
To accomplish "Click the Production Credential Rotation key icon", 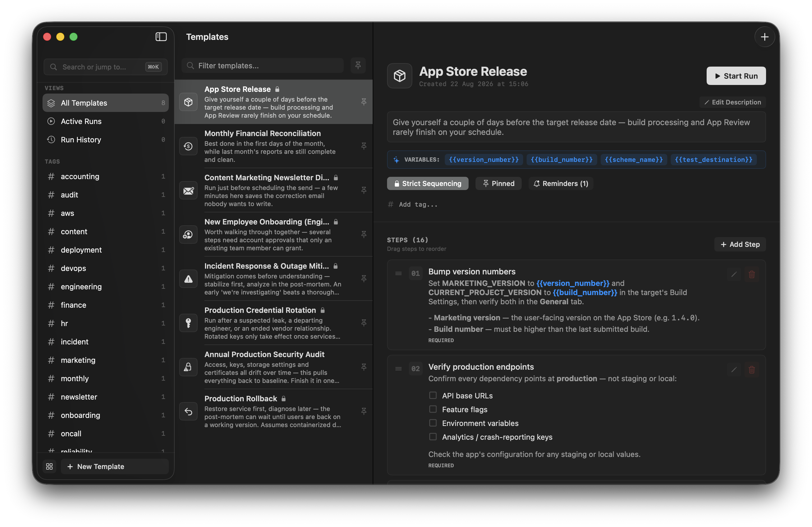I will tap(188, 323).
